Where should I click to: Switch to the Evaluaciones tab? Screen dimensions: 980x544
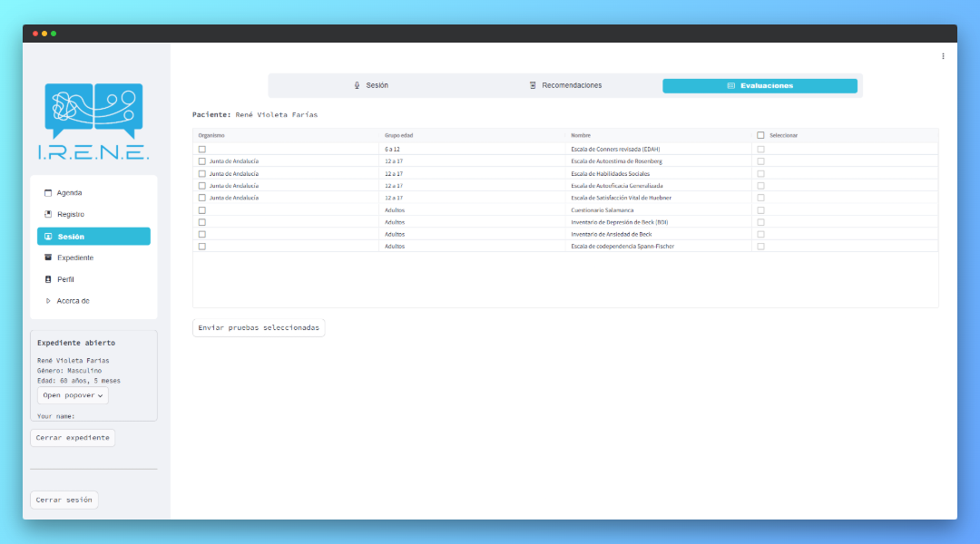(759, 86)
